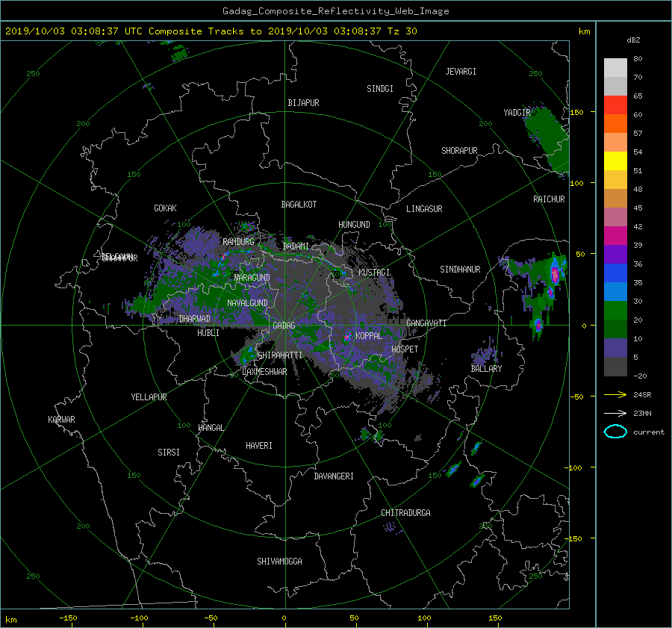Click the HAVERI city label
Screen dimensions: 672x628
[259, 446]
